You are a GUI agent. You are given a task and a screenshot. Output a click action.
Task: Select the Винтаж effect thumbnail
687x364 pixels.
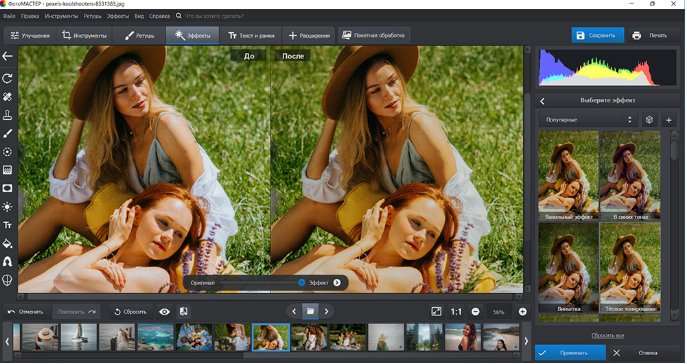tap(569, 268)
